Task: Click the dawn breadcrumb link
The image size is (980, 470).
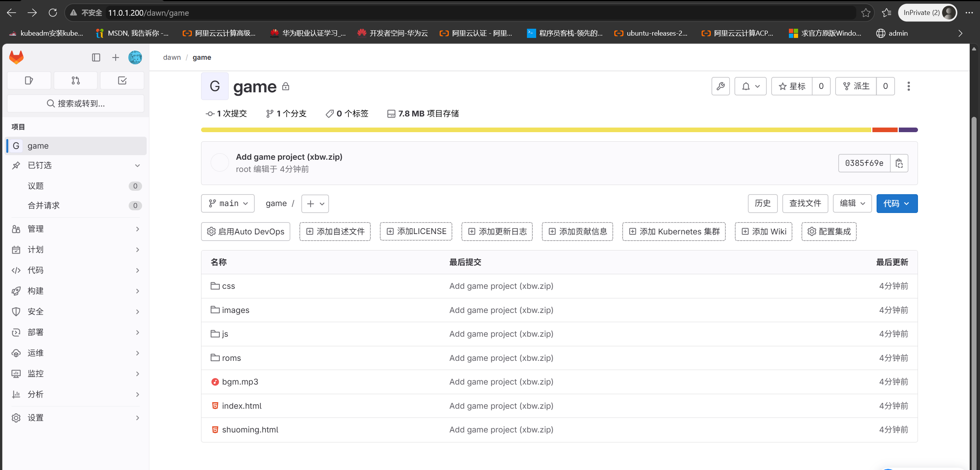Action: [x=172, y=57]
